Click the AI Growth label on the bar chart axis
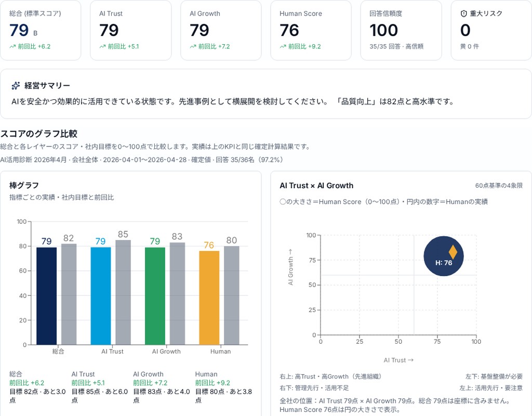This screenshot has width=532, height=416. point(166,352)
